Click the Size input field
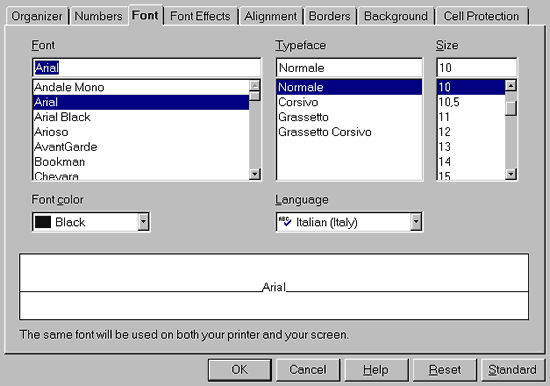 point(476,68)
